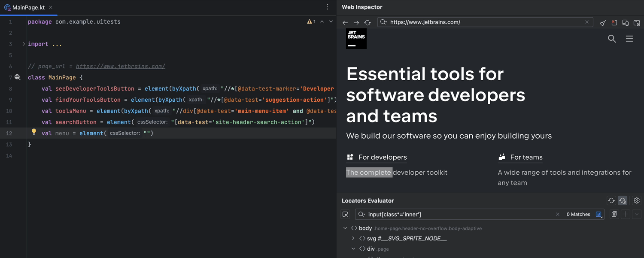
Task: Open the hamburger menu on the JetBrains page
Action: pyautogui.click(x=629, y=39)
